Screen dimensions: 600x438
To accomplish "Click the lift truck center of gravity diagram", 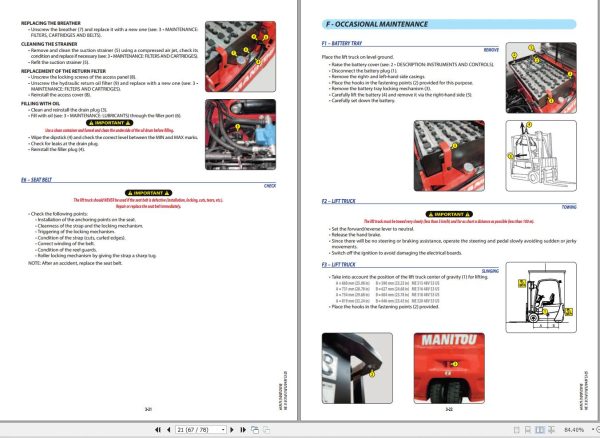I will tap(541, 297).
